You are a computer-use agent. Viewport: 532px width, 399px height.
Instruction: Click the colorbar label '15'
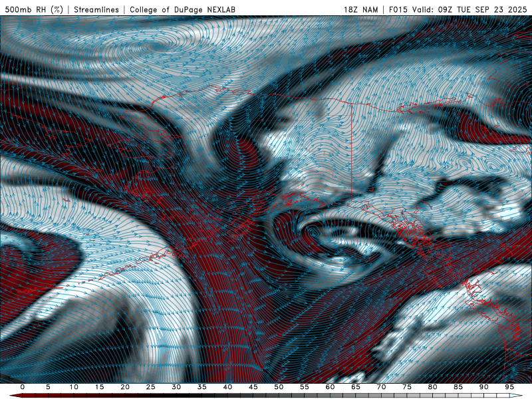coord(99,387)
